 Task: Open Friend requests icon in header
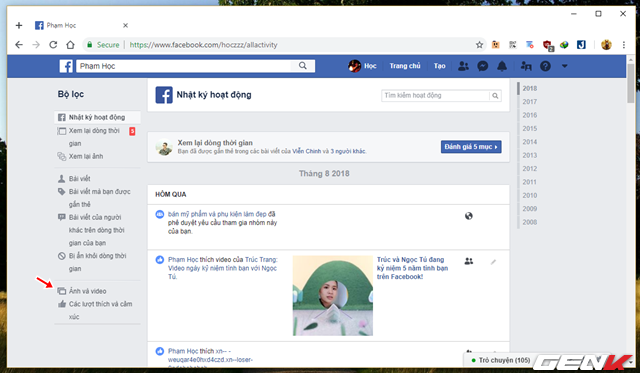[463, 66]
